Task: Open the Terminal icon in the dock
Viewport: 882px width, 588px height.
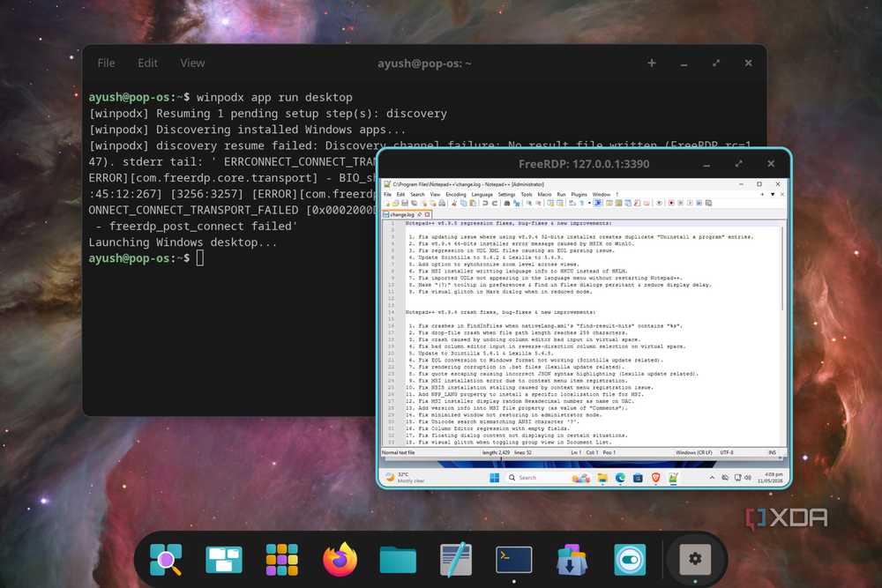Action: [x=513, y=559]
